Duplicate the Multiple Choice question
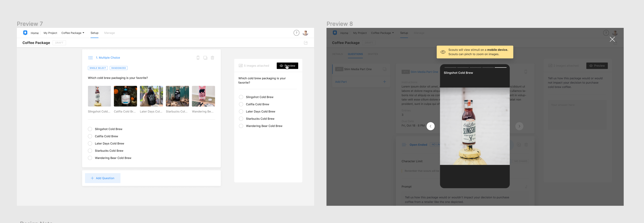Image resolution: width=644 pixels, height=223 pixels. [205, 58]
